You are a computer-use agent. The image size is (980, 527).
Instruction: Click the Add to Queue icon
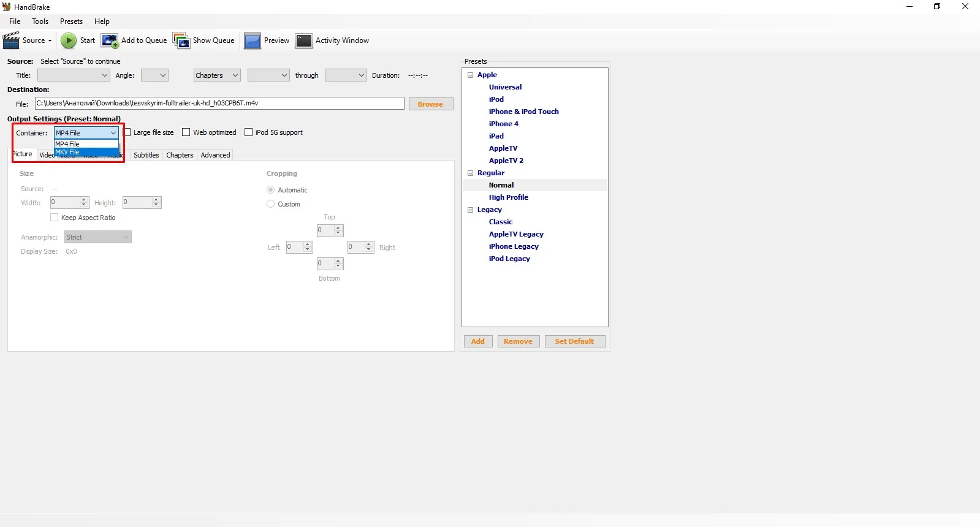[x=110, y=40]
